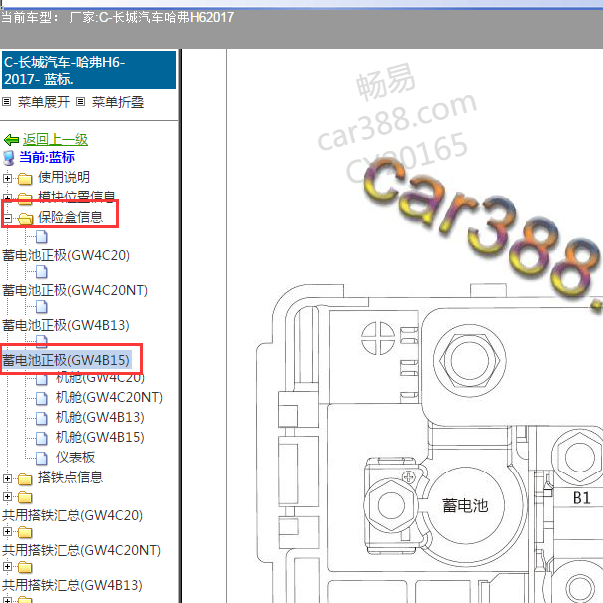
Task: Open 蓄电池正极(GW4C20NT) entry
Action: (x=75, y=290)
